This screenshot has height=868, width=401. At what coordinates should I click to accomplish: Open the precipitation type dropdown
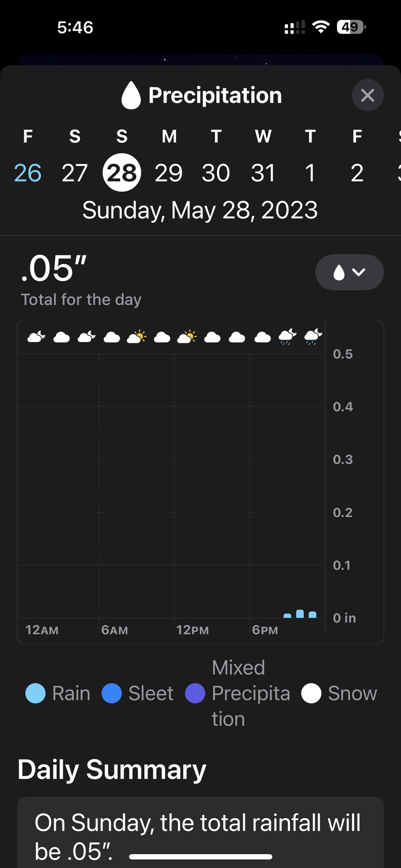(349, 272)
